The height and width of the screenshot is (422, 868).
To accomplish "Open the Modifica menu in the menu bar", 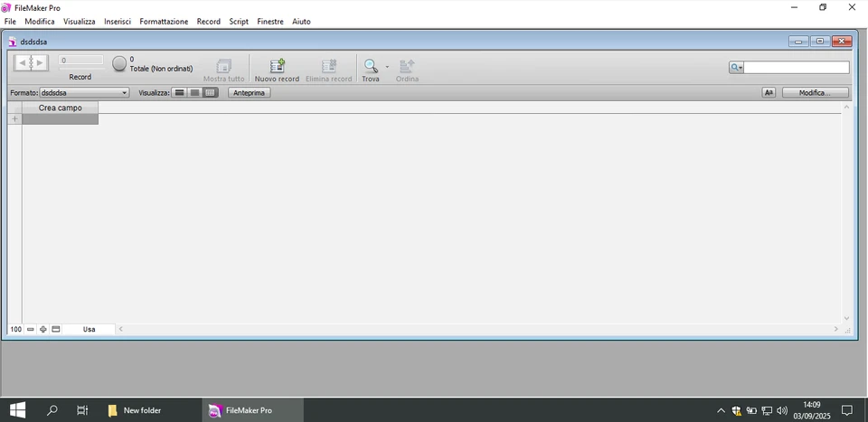I will click(x=40, y=22).
